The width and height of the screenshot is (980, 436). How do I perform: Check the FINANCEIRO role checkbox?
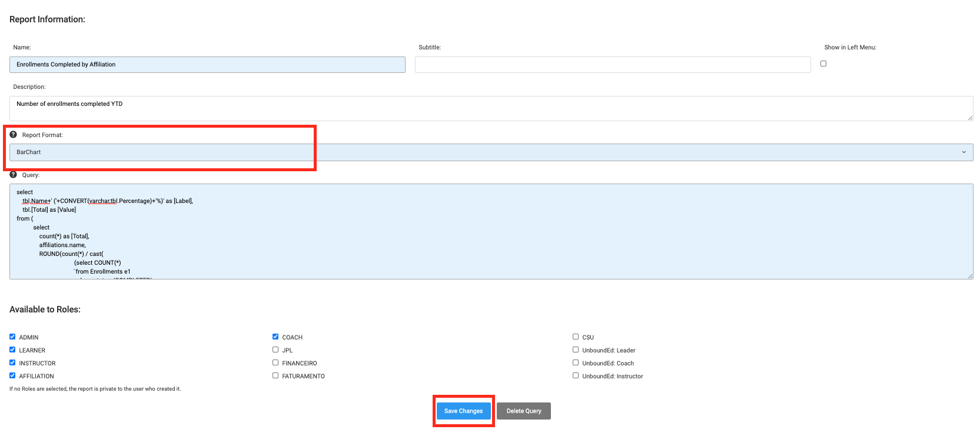click(x=275, y=362)
